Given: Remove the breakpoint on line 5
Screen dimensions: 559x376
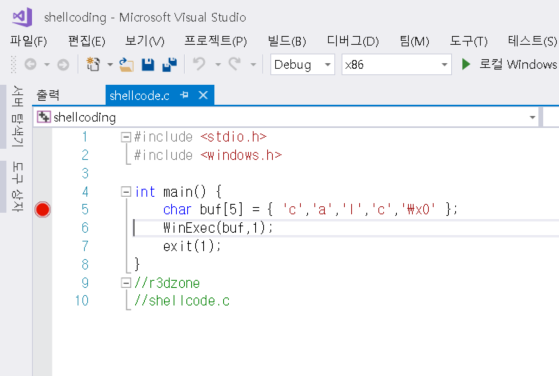Looking at the screenshot, I should (42, 210).
